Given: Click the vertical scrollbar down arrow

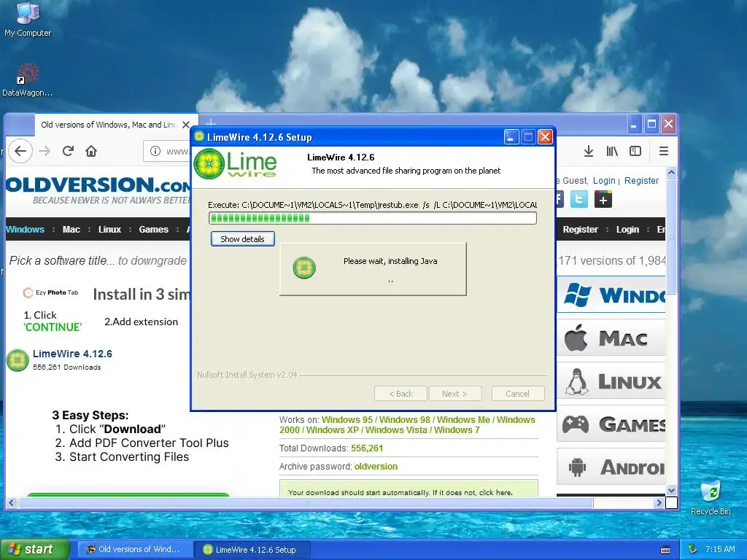Looking at the screenshot, I should pos(671,490).
